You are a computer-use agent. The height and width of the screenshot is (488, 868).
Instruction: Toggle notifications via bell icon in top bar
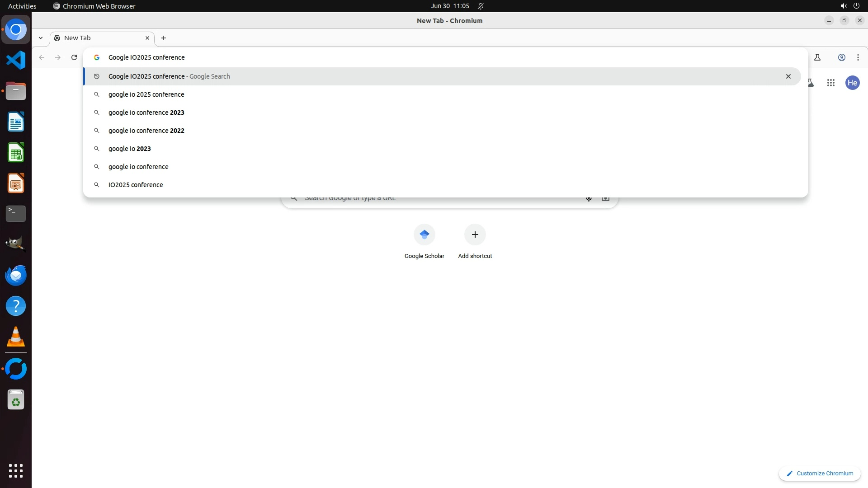[481, 6]
